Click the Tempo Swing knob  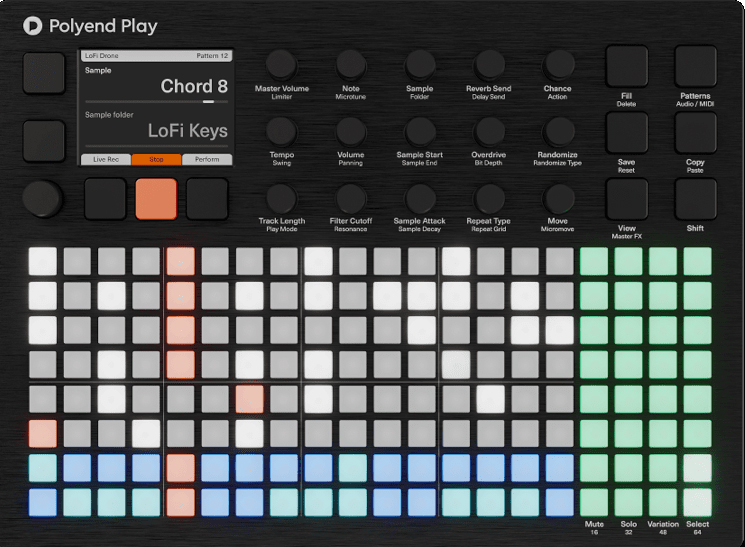point(282,131)
